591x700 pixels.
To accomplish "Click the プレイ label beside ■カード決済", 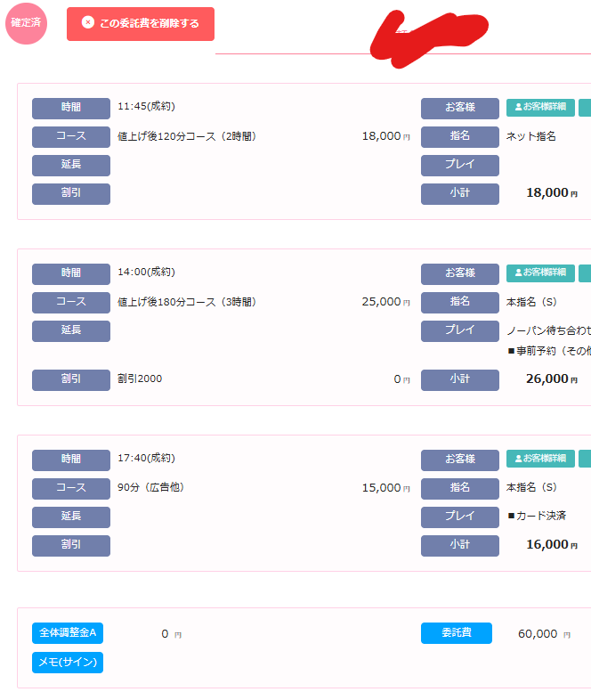I will point(460,517).
